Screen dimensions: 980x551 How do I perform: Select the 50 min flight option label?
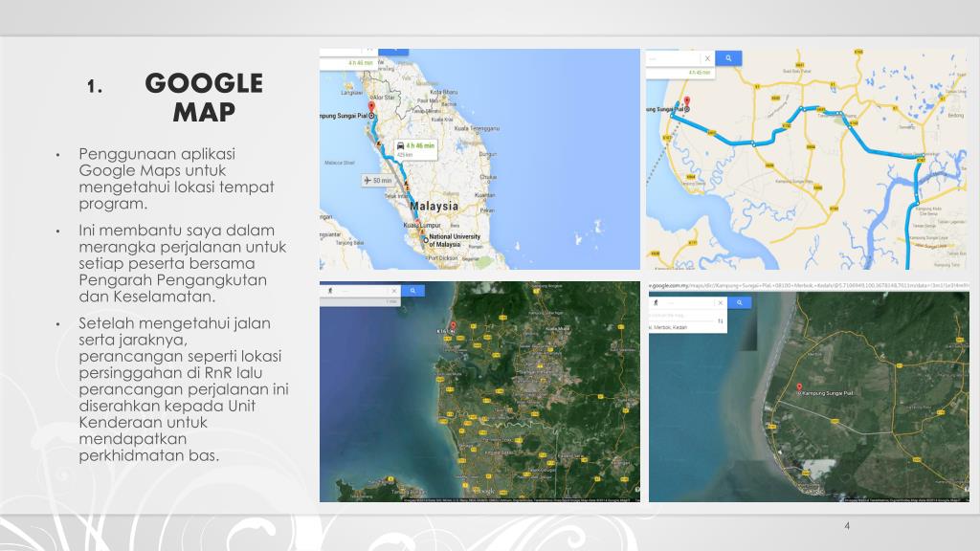(x=377, y=181)
